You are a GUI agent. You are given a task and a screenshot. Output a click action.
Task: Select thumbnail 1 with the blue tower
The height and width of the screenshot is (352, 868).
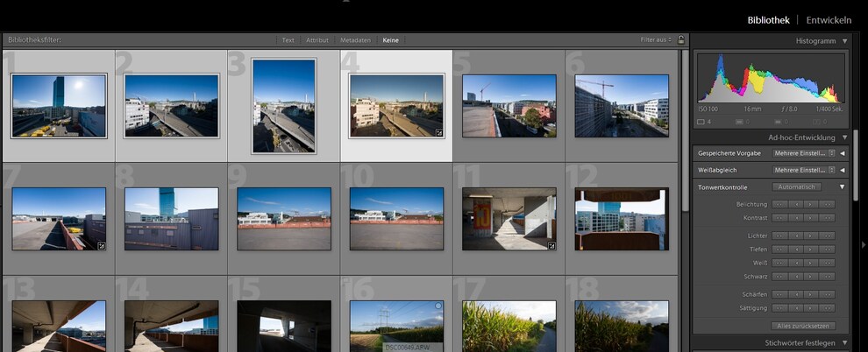click(x=59, y=106)
